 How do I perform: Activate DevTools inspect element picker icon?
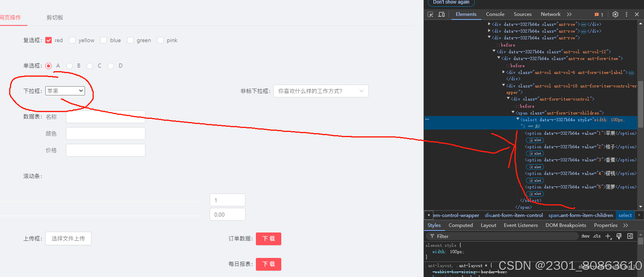click(430, 14)
